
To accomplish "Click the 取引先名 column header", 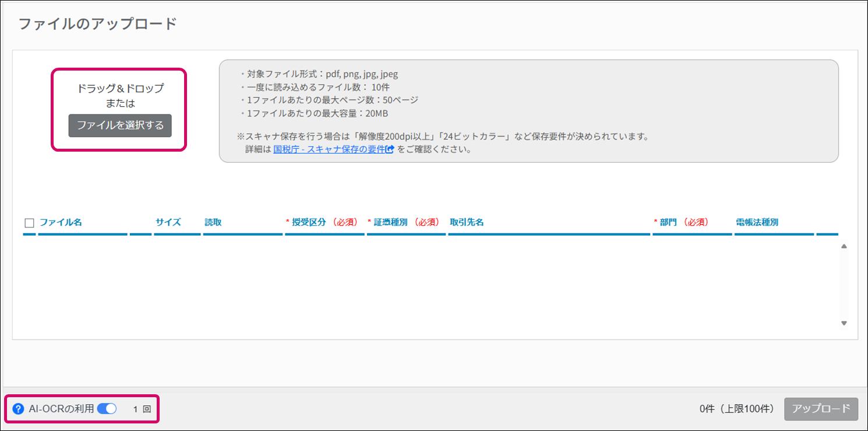I will [x=467, y=222].
